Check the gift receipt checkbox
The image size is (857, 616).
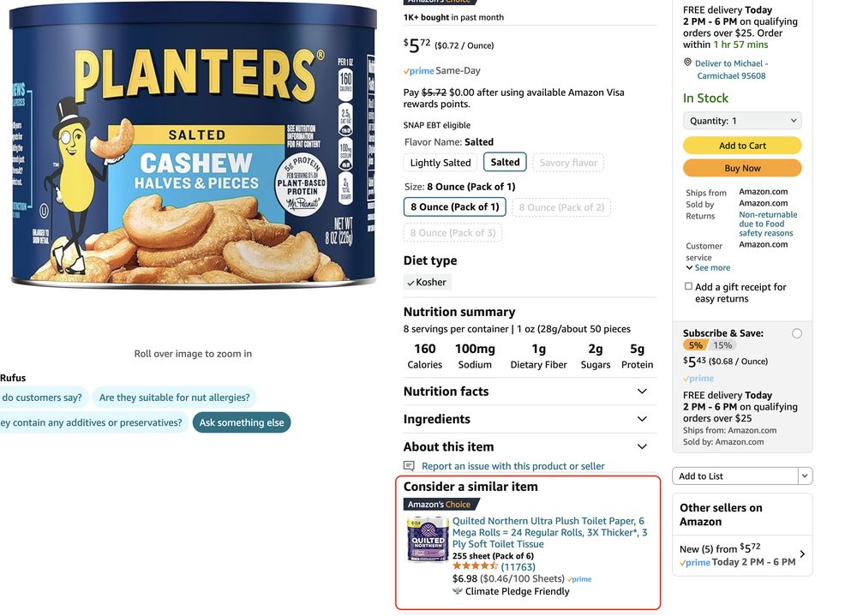(x=688, y=287)
